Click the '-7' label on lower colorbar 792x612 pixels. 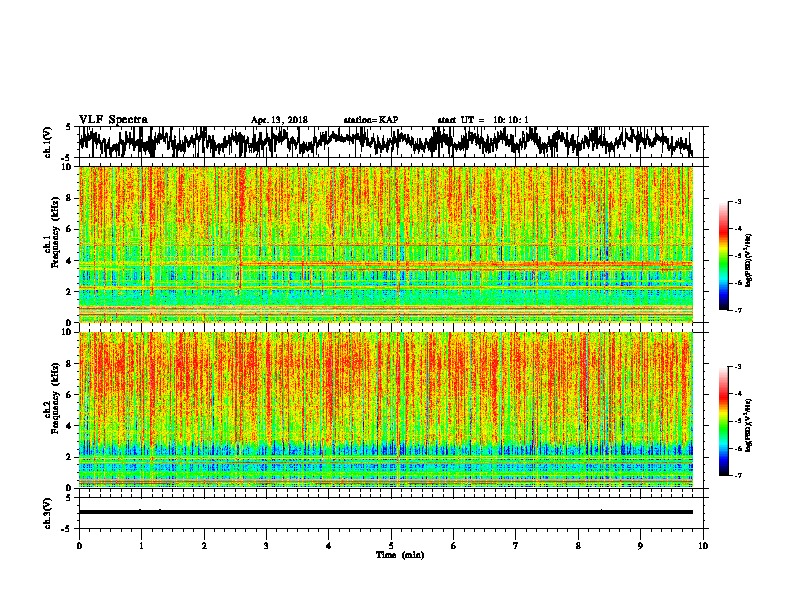coord(737,475)
